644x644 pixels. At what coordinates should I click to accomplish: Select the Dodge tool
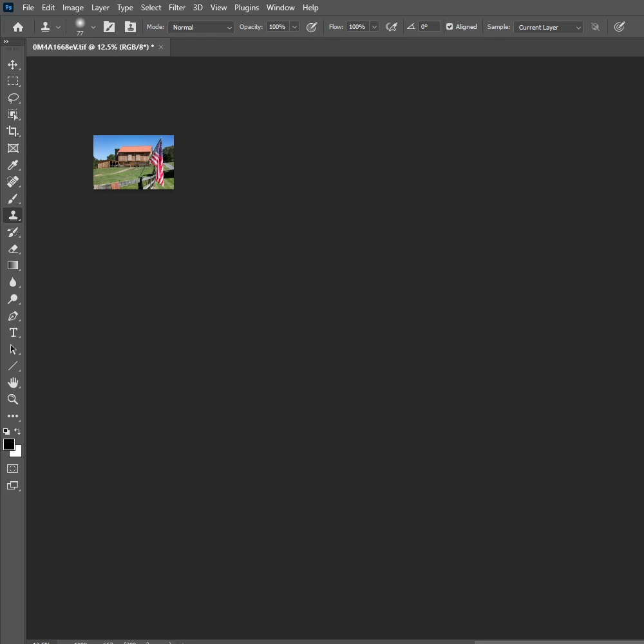13,299
